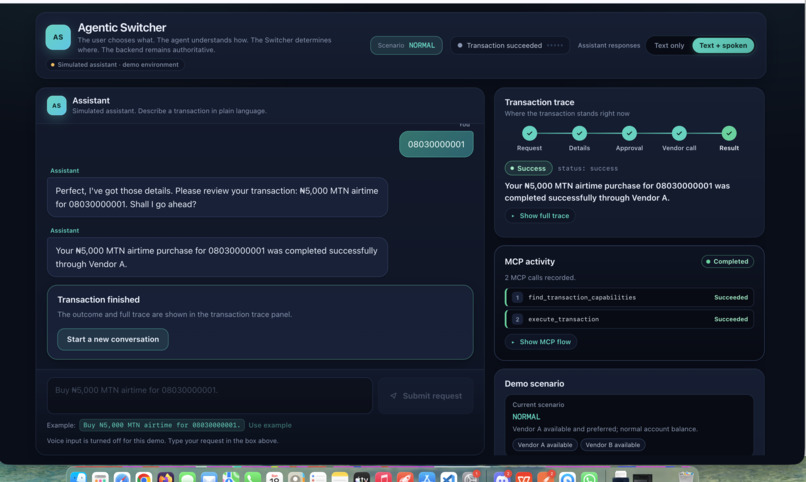Screen dimensions: 806x482
Task: Click the Transaction finished heading
Action: point(98,300)
